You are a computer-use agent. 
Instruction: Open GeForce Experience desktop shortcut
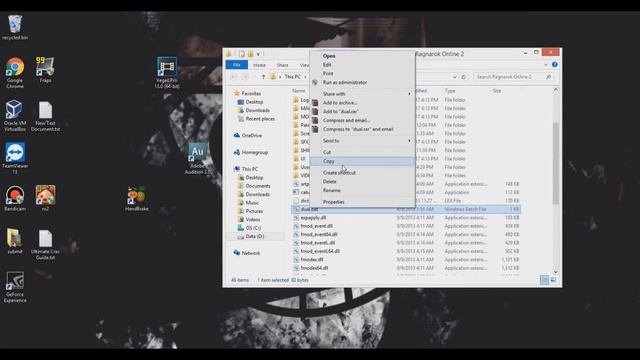tap(15, 287)
